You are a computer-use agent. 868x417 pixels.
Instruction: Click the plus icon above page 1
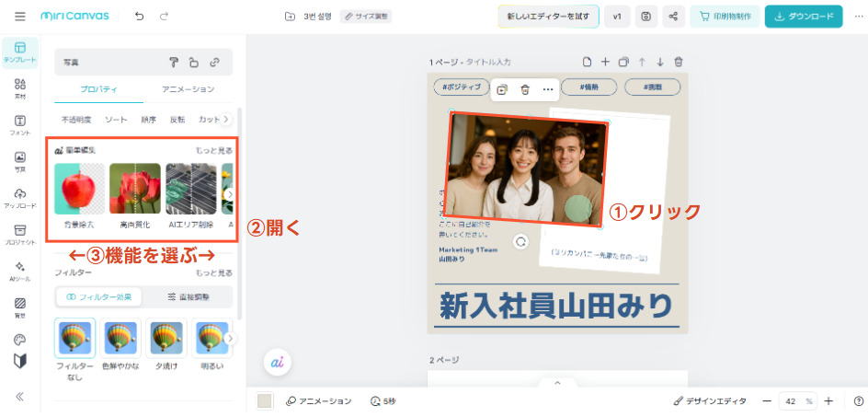[x=605, y=62]
